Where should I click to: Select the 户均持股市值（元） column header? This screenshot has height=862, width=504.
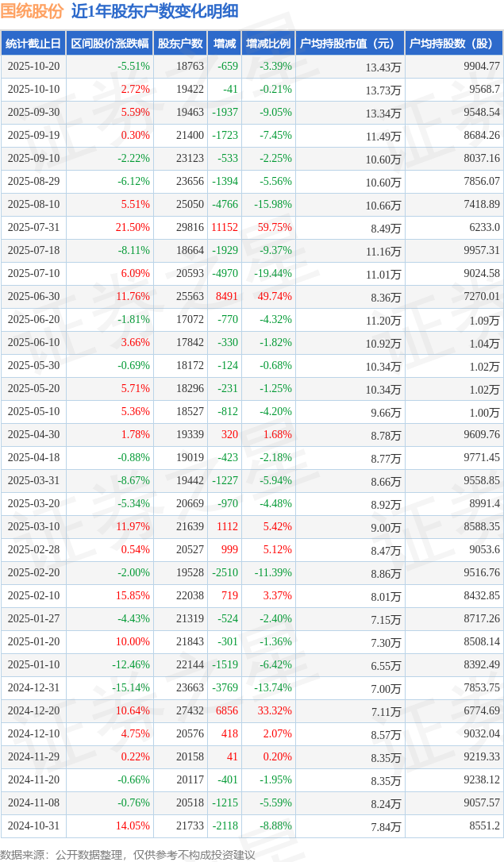[x=349, y=44]
